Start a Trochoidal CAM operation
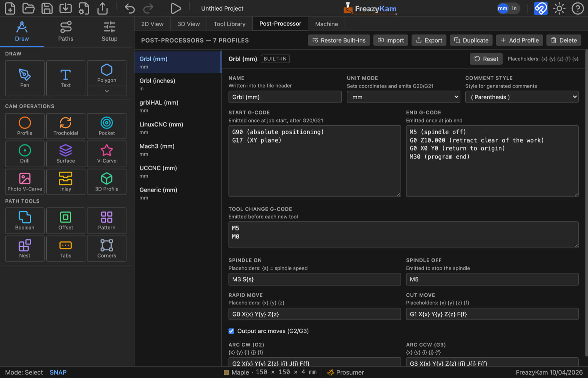This screenshot has height=378, width=588. [66, 126]
